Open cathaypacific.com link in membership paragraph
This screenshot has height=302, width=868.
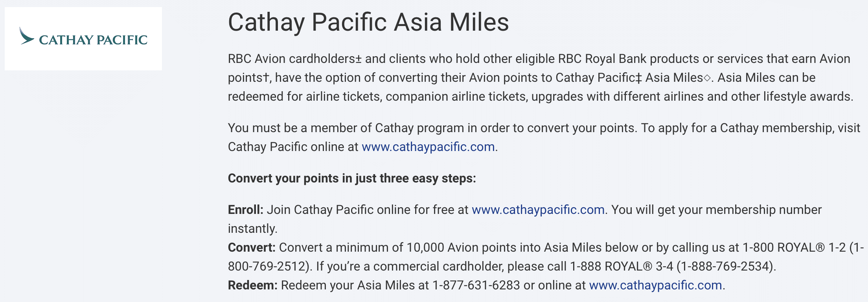pos(428,147)
